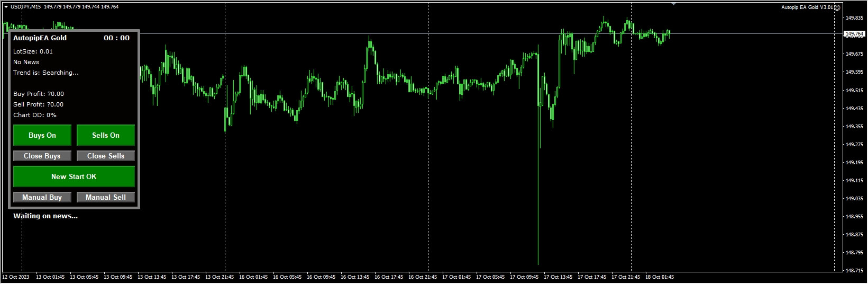Image resolution: width=868 pixels, height=284 pixels.
Task: Click the 00 : 00 timer text
Action: point(116,38)
